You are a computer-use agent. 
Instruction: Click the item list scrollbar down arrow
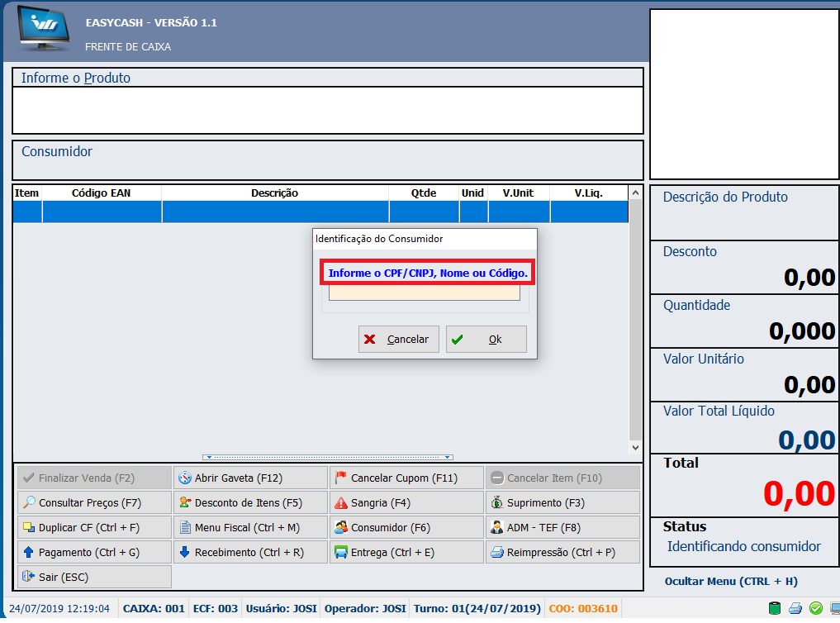[x=634, y=447]
